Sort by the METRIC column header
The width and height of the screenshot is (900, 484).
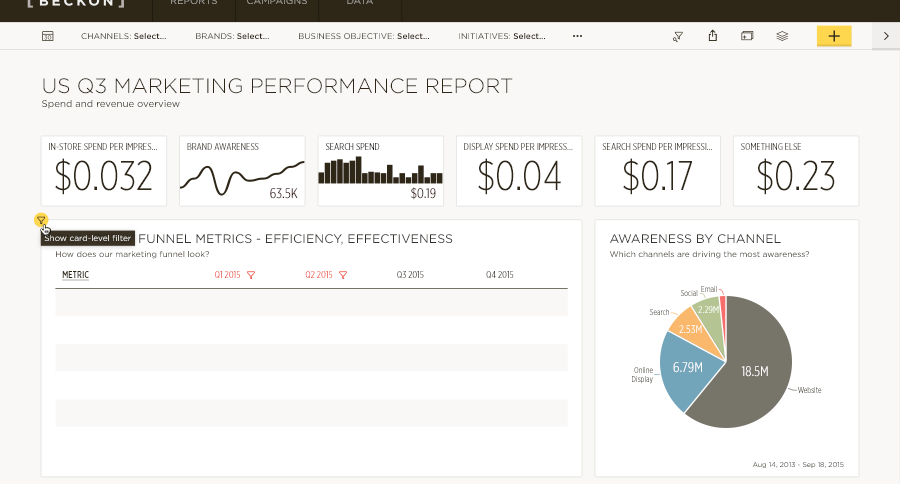(75, 275)
